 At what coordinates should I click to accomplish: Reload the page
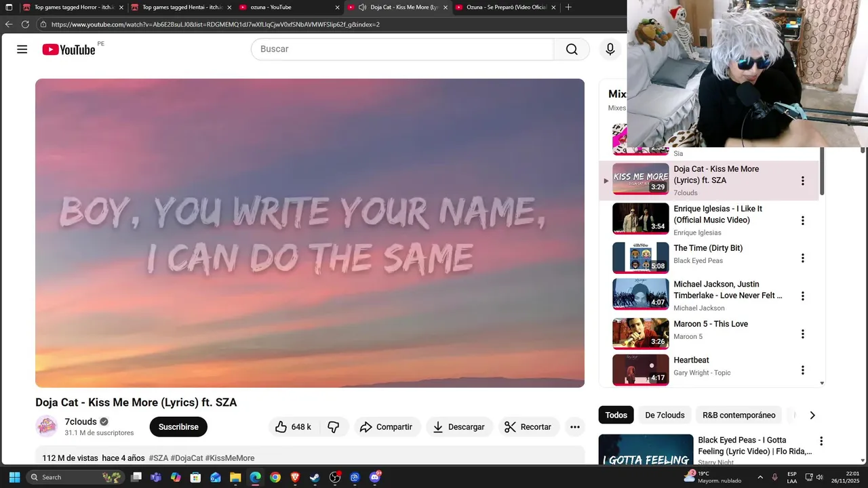(25, 24)
